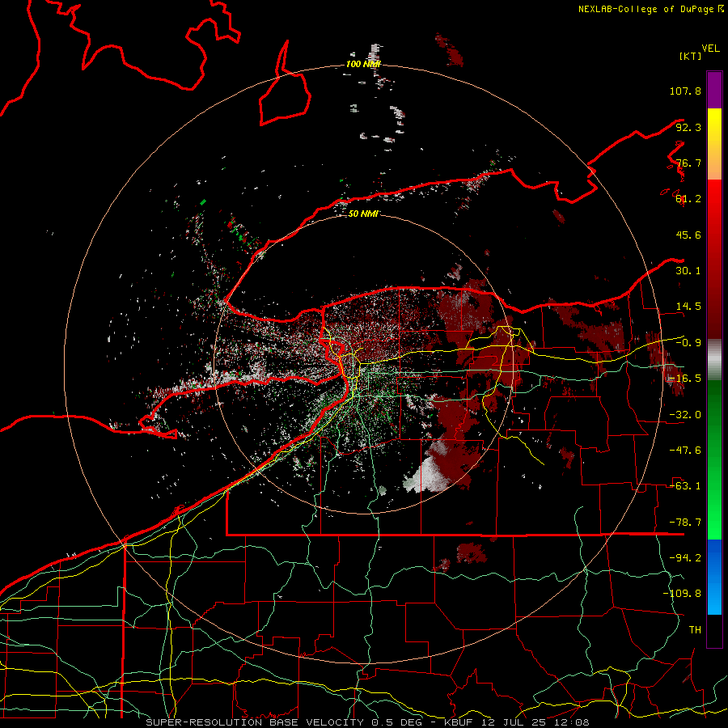Viewport: 728px width, 728px height.
Task: Click the Super-Resolution Base Velocity caption
Action: [x=367, y=722]
